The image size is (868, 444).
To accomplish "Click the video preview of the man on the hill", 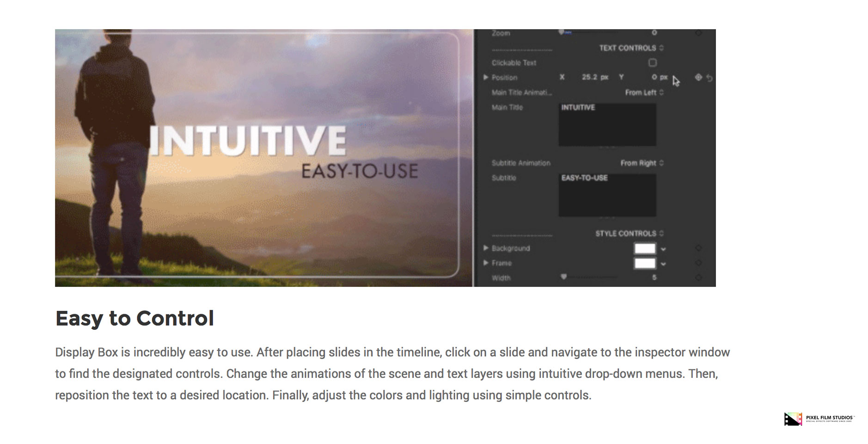I will click(x=264, y=158).
